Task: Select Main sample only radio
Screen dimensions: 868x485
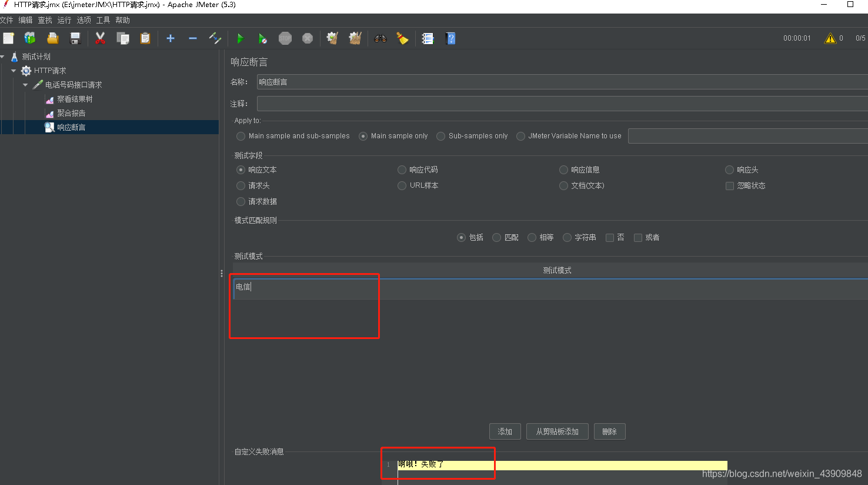Action: click(363, 136)
